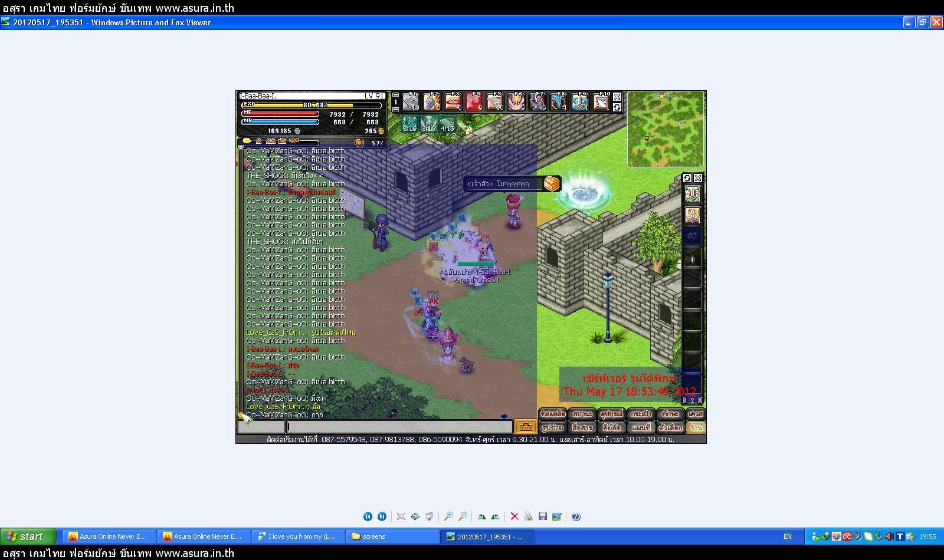Click the red HP bar
Screen dimensions: 944x560
tap(281, 114)
